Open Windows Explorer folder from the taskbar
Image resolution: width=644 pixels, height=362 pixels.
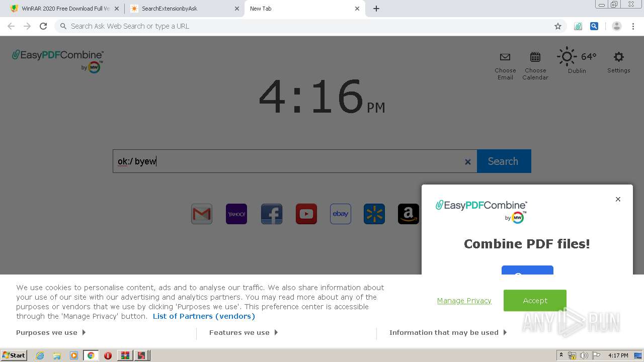pyautogui.click(x=57, y=355)
